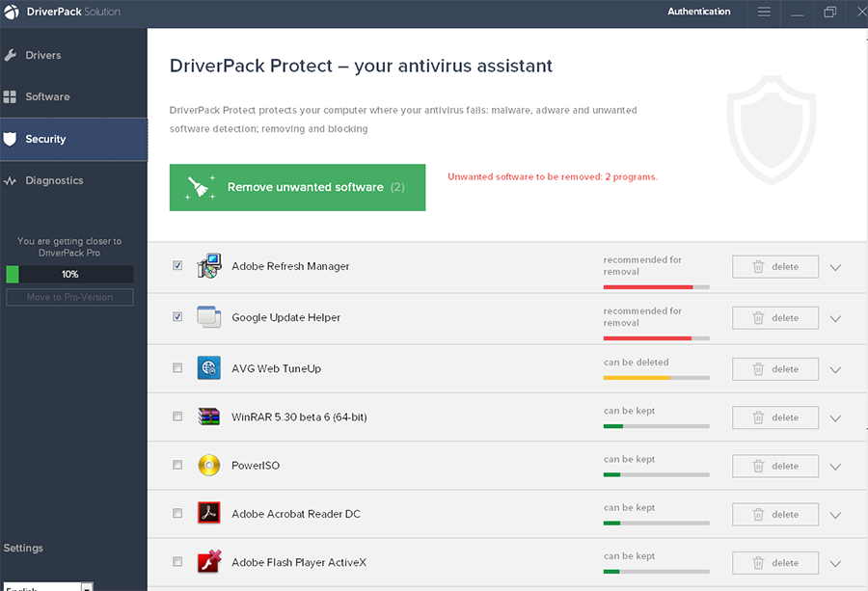This screenshot has height=591, width=868.
Task: Expand Adobe Acrobat Reader DC chevron
Action: (x=835, y=515)
